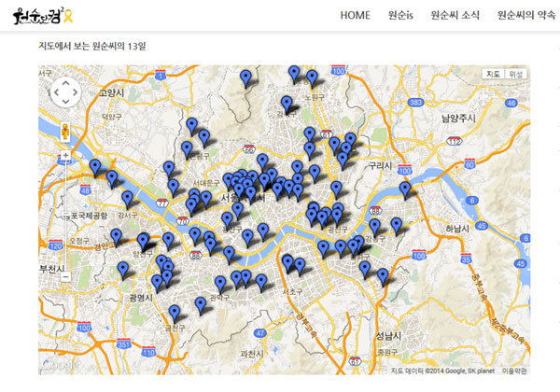
Task: Click the 이용약관 terms link
Action: coord(514,370)
